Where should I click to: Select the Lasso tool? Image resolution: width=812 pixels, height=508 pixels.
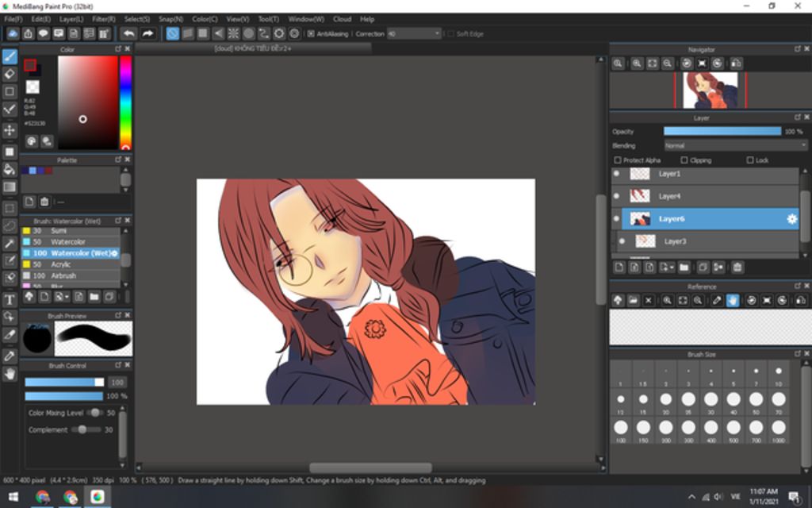[x=10, y=226]
